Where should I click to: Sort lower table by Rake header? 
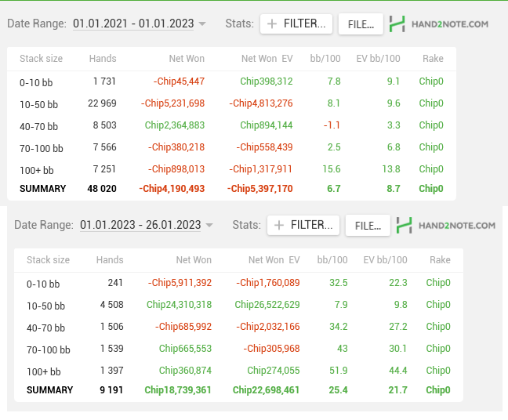[x=440, y=260]
